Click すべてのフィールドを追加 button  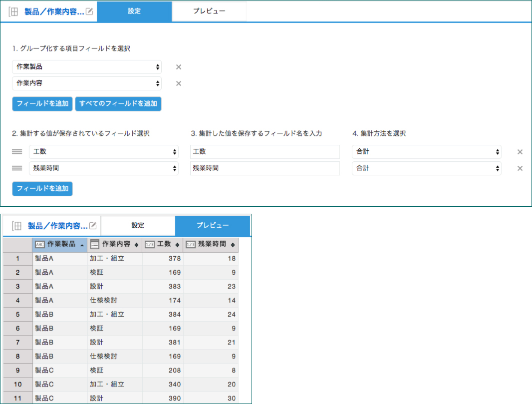click(x=118, y=104)
